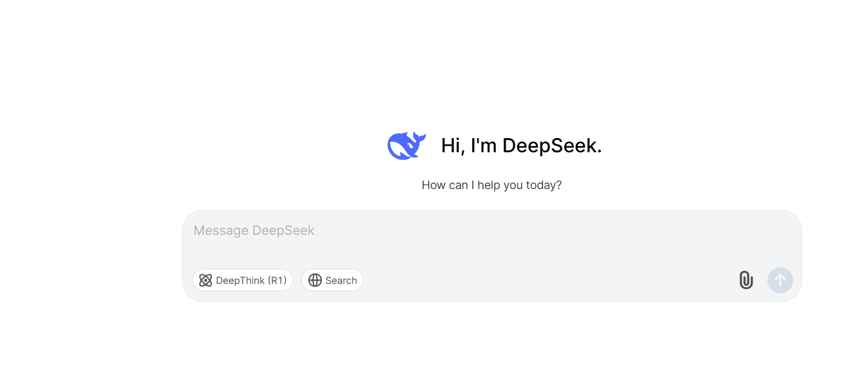The height and width of the screenshot is (380, 868).
Task: Enable DeepThink (R1) reasoning mode
Action: 242,280
